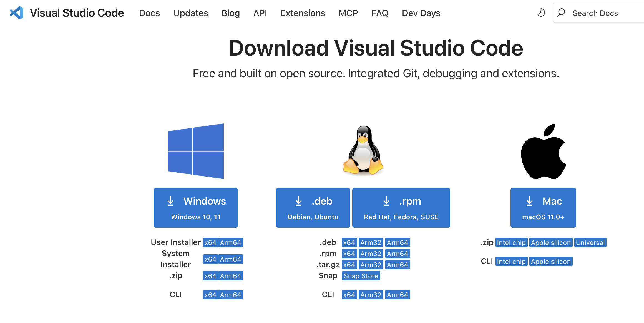The image size is (644, 323).
Task: Click the search magnifier icon
Action: pos(561,13)
